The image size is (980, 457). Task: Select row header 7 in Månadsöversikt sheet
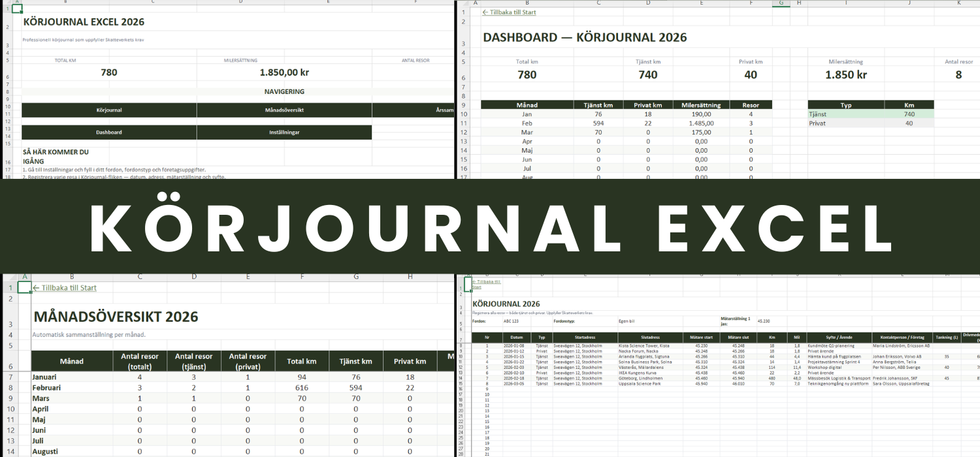point(10,377)
